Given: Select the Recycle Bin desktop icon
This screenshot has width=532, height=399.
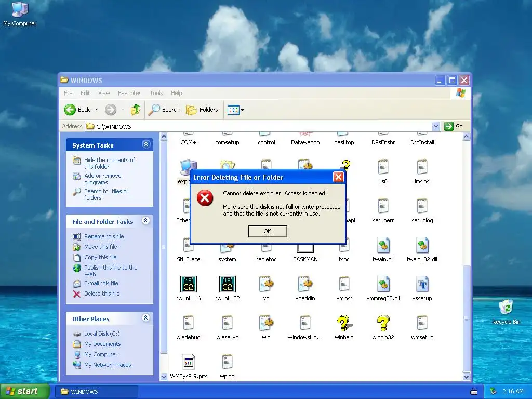Looking at the screenshot, I should pos(506,307).
